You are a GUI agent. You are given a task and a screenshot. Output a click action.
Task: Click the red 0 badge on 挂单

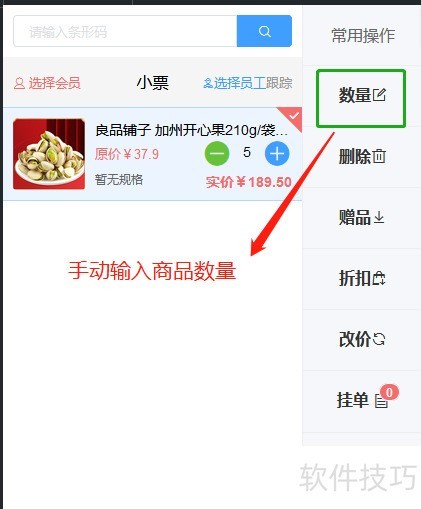click(389, 392)
